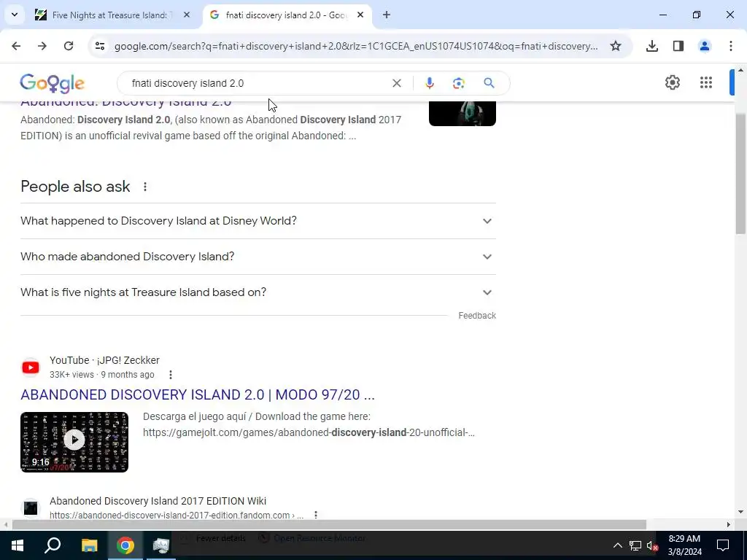This screenshot has width=747, height=560.
Task: Click the muted volume tray icon
Action: point(652,545)
